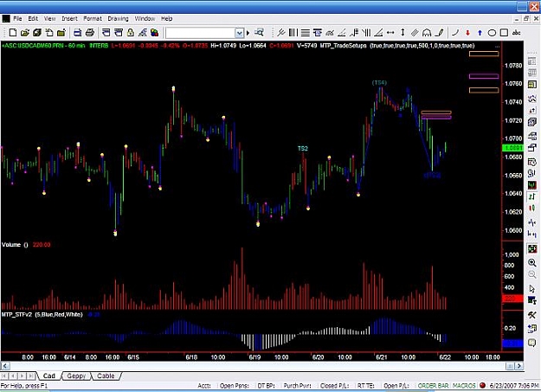
Task: Click the red volume value on the volume axis
Action: [x=512, y=299]
